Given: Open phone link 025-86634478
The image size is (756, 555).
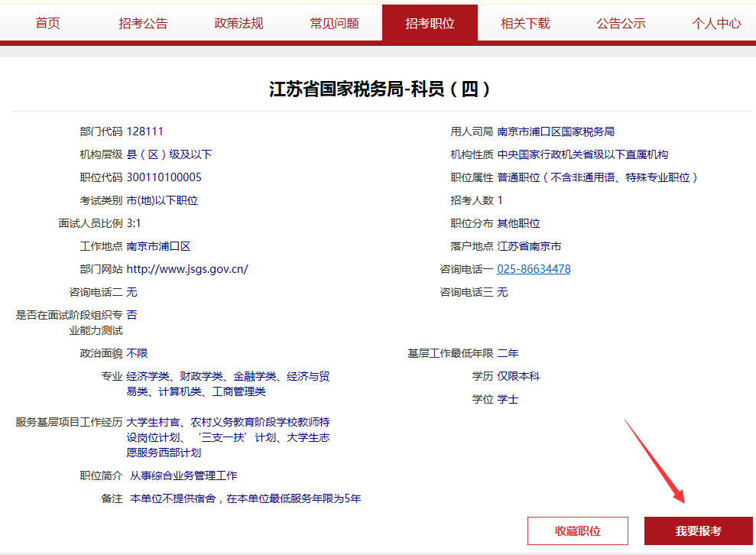Looking at the screenshot, I should [534, 269].
